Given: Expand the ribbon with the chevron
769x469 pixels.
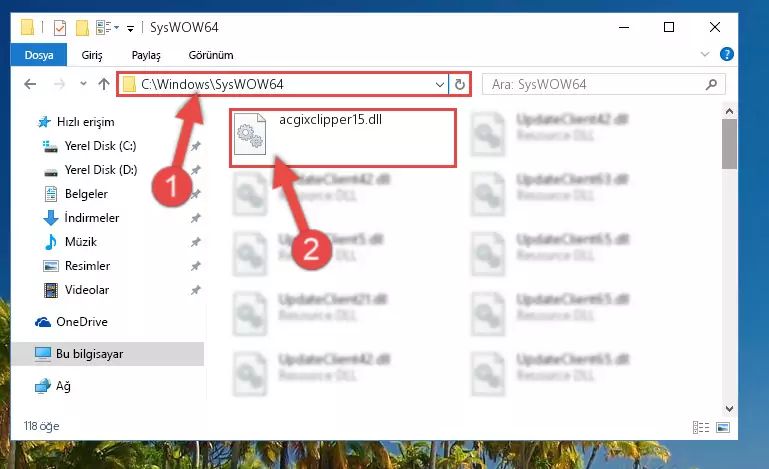Looking at the screenshot, I should (705, 54).
